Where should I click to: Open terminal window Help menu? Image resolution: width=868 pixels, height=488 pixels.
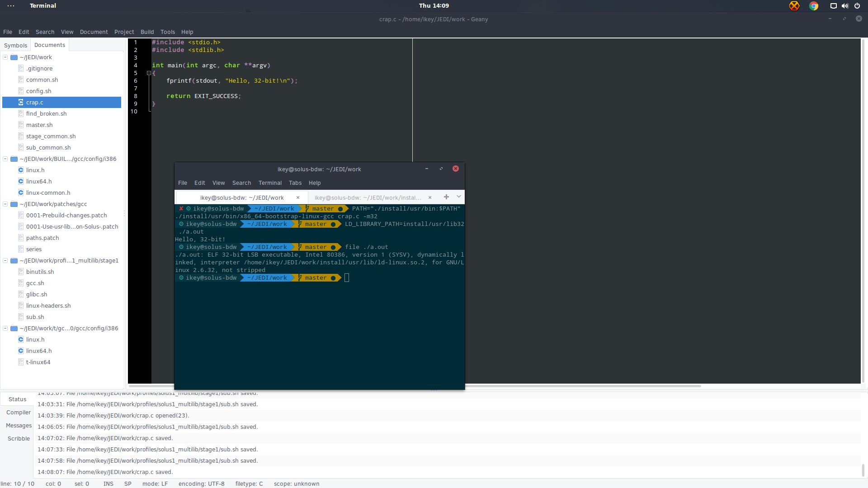tap(315, 183)
